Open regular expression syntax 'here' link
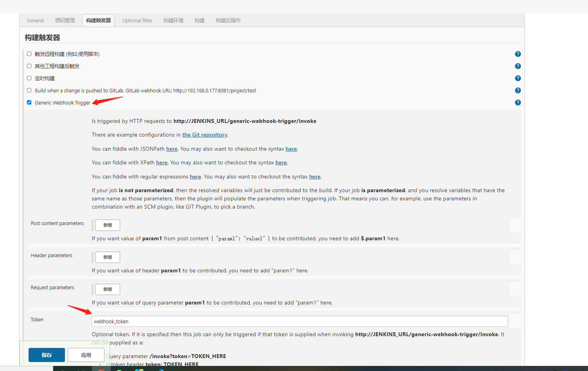Image resolution: width=588 pixels, height=371 pixels. click(315, 176)
